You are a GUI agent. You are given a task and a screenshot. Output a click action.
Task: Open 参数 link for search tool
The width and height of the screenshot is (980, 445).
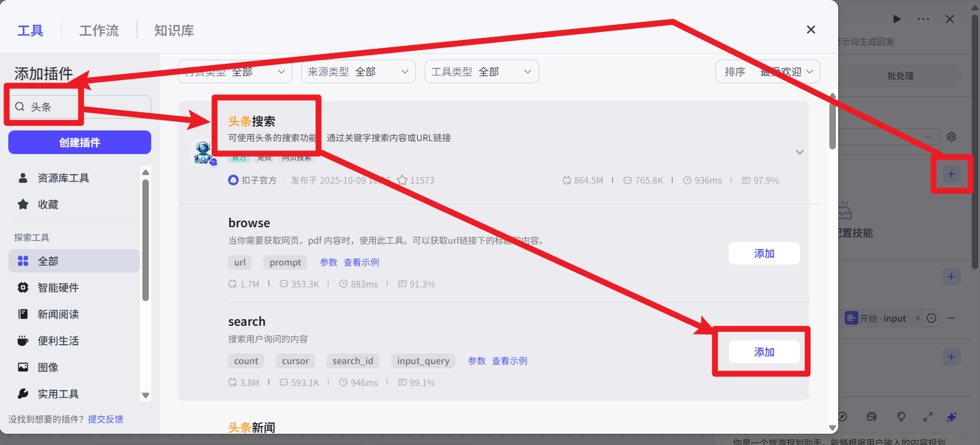pyautogui.click(x=477, y=361)
